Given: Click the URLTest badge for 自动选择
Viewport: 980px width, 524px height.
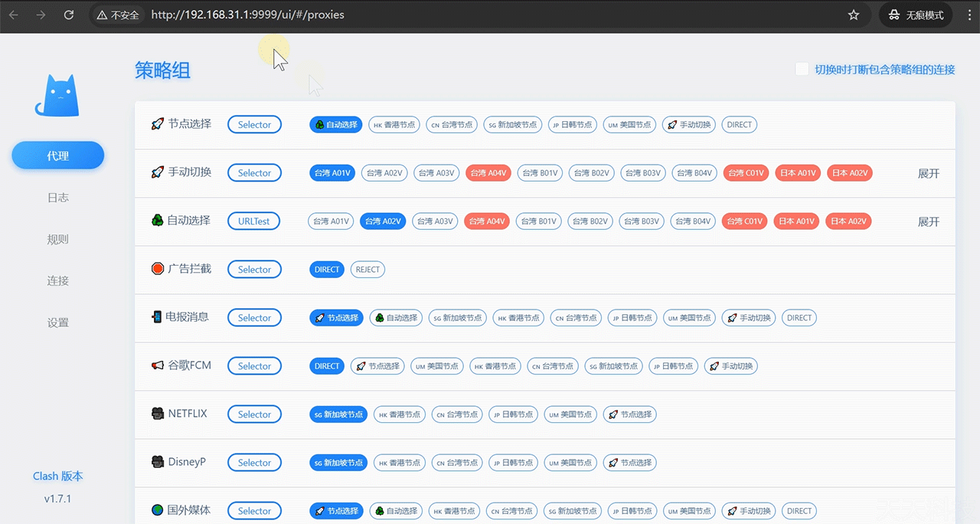Looking at the screenshot, I should (x=254, y=221).
